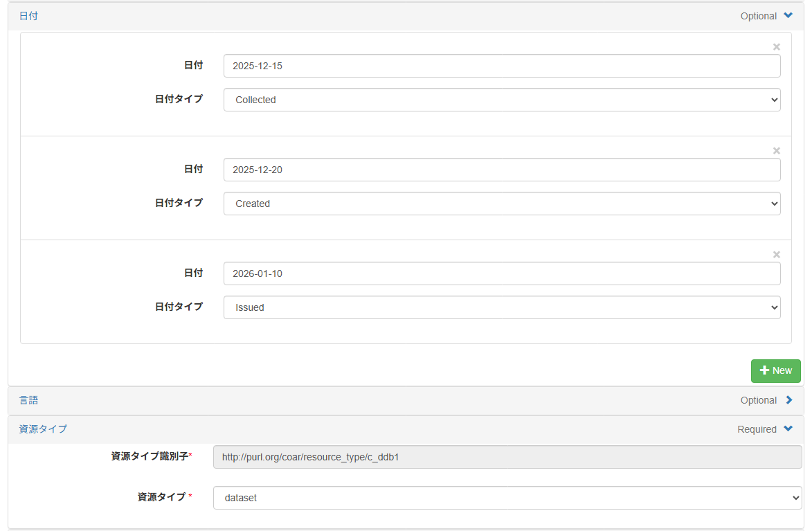Click the 日付 section header link

pyautogui.click(x=28, y=16)
